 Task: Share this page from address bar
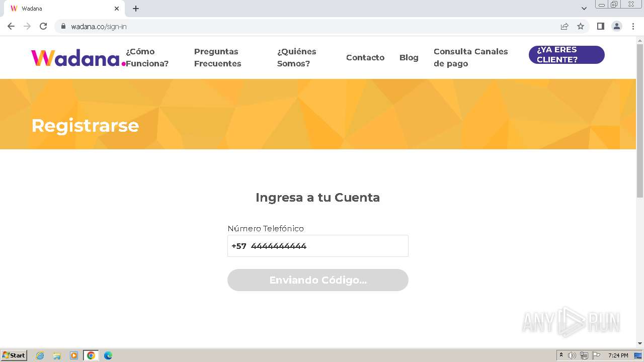[565, 26]
